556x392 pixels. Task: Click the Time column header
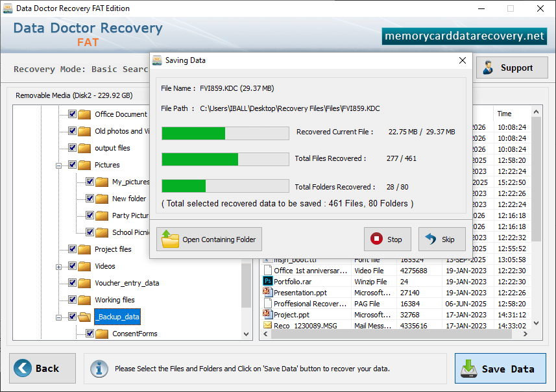[512, 114]
